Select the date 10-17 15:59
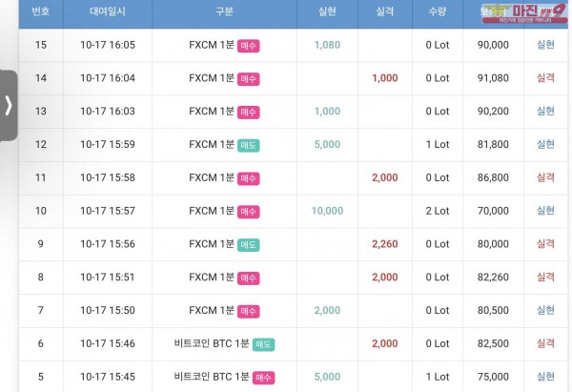Screen dimensions: 572x392 tap(108, 145)
